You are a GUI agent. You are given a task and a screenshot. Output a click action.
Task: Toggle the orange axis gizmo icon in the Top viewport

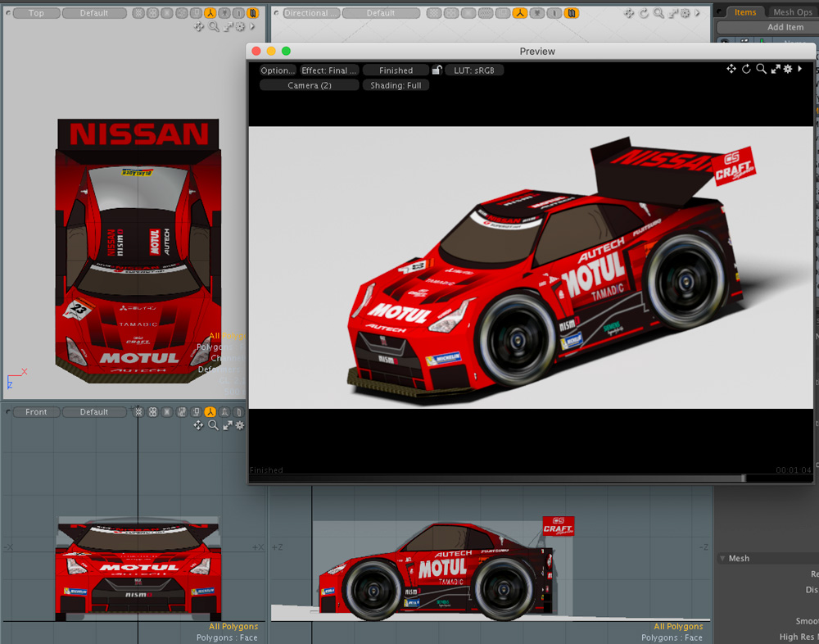(210, 13)
